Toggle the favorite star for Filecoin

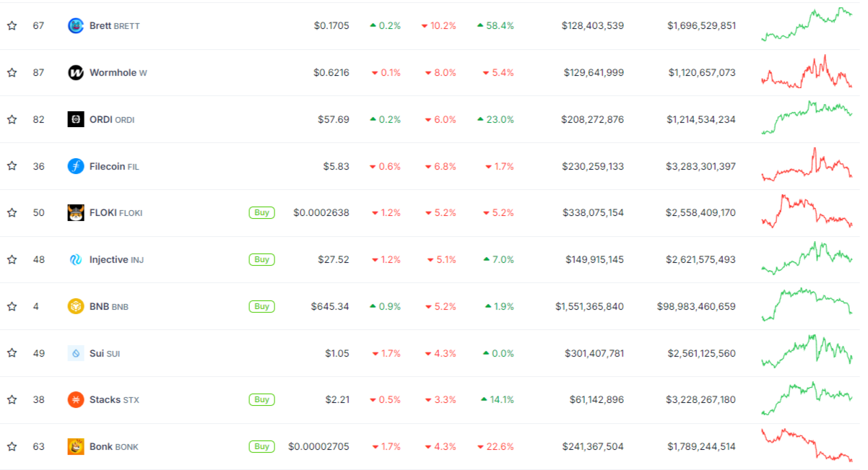[x=12, y=166]
